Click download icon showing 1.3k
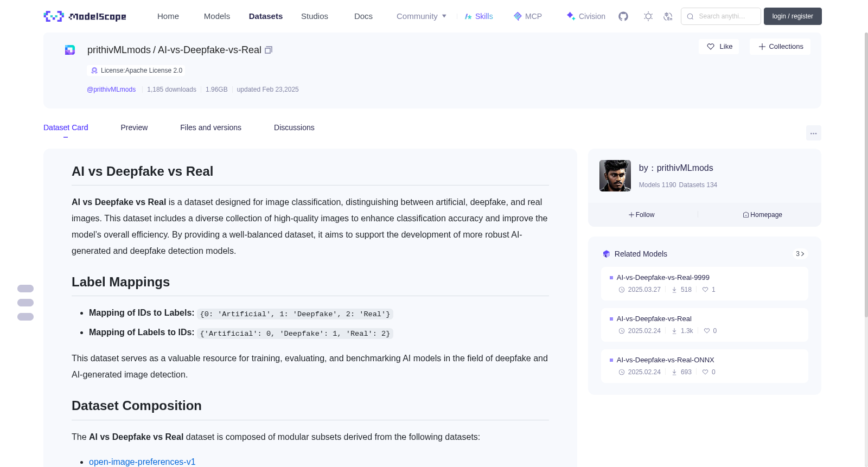The height and width of the screenshot is (467, 868). [674, 331]
